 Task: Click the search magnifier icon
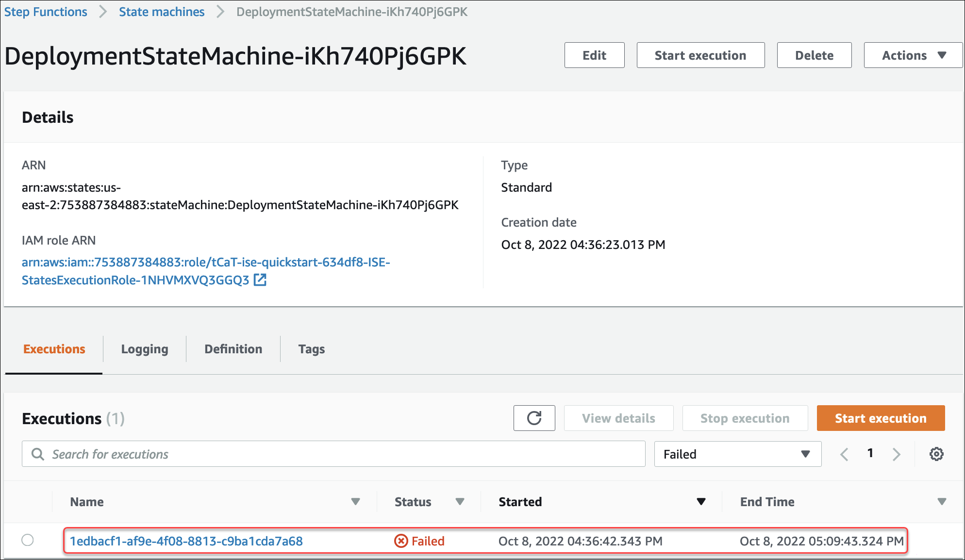tap(37, 454)
